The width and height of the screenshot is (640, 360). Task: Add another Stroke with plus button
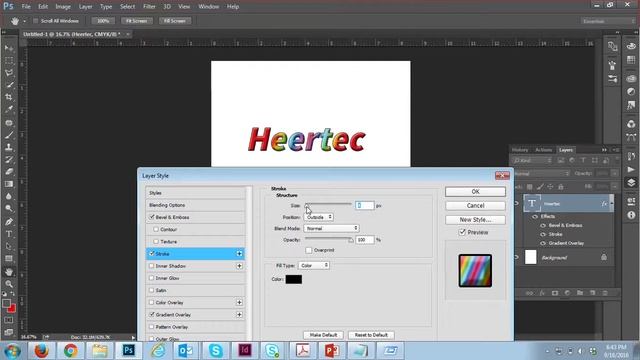click(239, 254)
